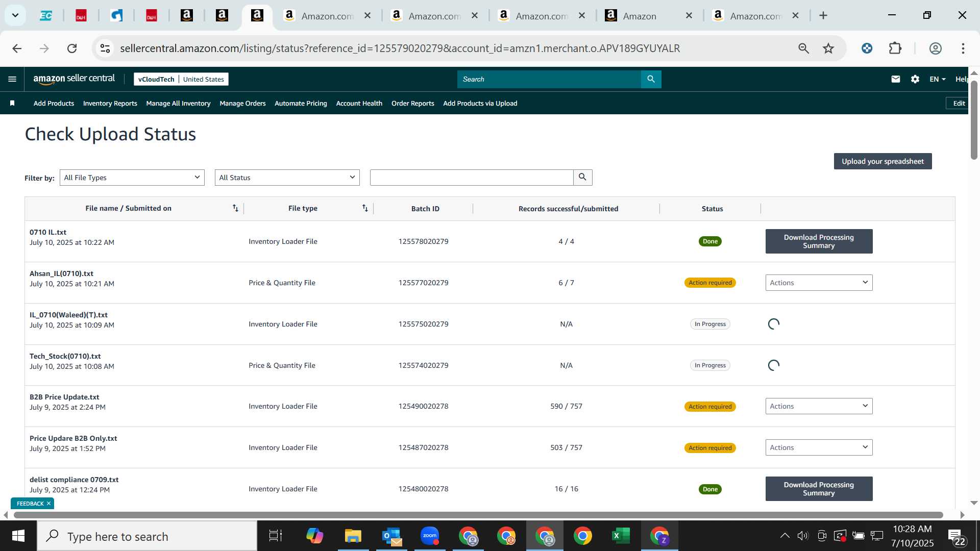Click the Edit button in navigation bar
This screenshot has width=980, height=551.
point(959,103)
